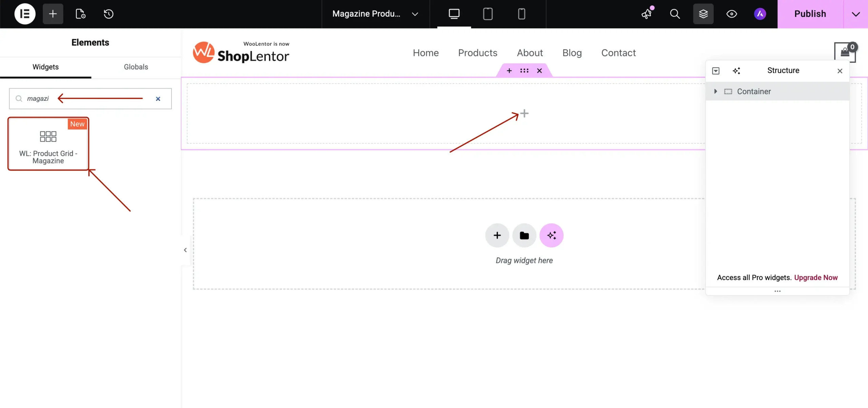This screenshot has width=868, height=408.
Task: Switch to Desktop responsive view
Action: tap(454, 14)
